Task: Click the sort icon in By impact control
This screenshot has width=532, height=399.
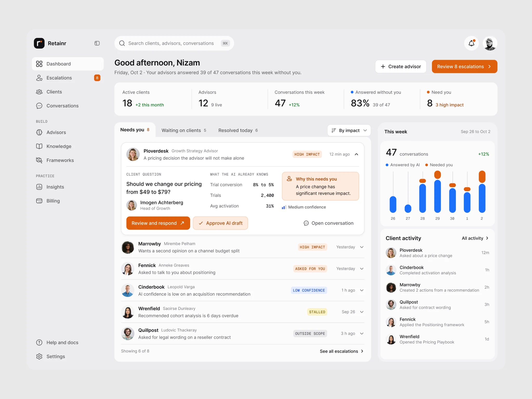Action: (x=334, y=130)
